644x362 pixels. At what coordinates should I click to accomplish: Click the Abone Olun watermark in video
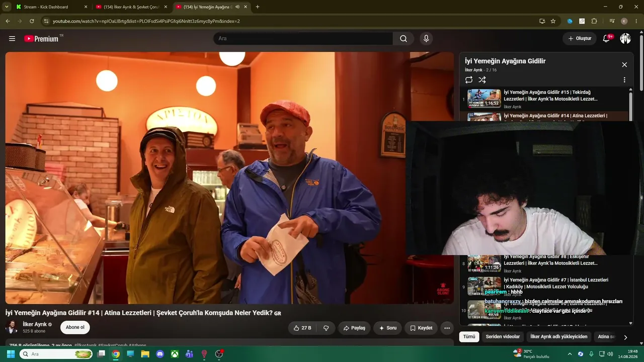coord(443,289)
